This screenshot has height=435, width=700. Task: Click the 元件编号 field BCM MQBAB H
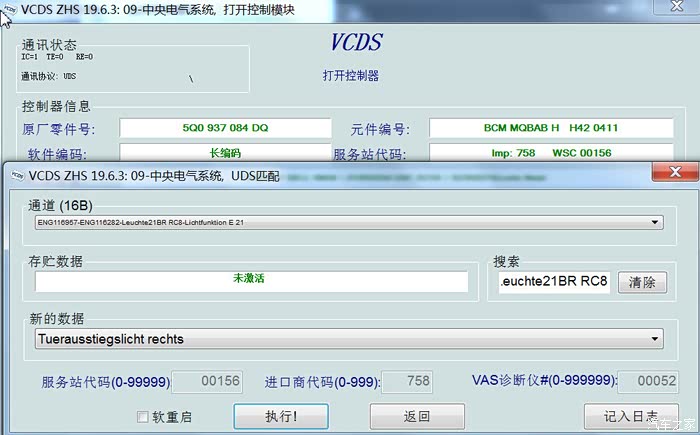pos(551,128)
